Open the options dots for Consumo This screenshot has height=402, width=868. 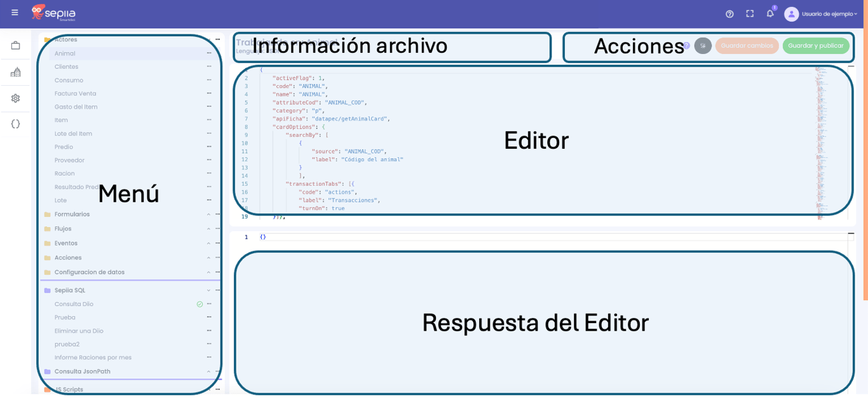tap(209, 80)
